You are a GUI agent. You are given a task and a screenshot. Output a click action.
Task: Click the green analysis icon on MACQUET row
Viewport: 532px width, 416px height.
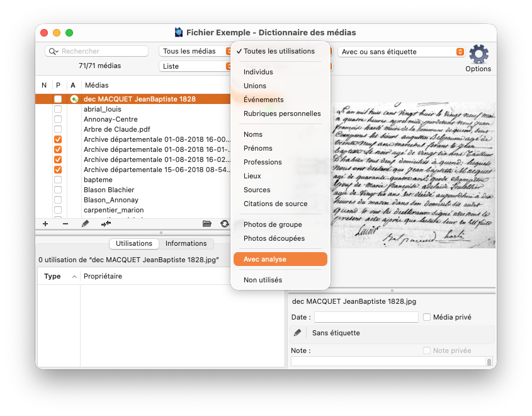[x=74, y=99]
